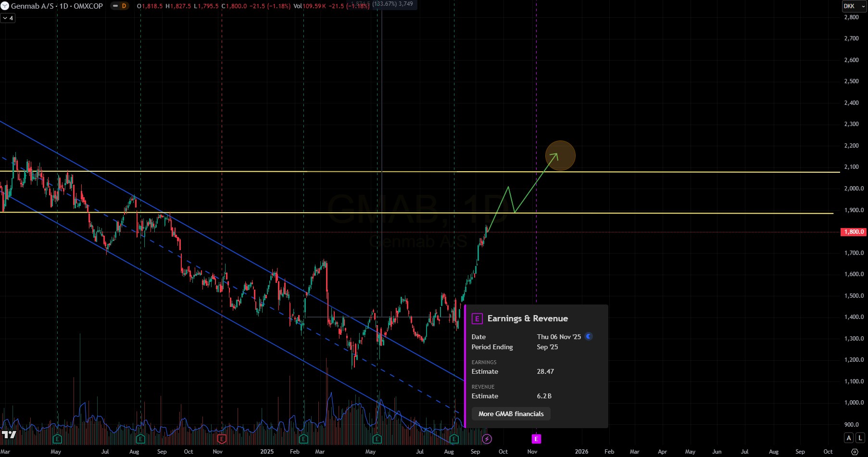The image size is (868, 457).
Task: Open earnings marker near May 2025
Action: tap(377, 439)
